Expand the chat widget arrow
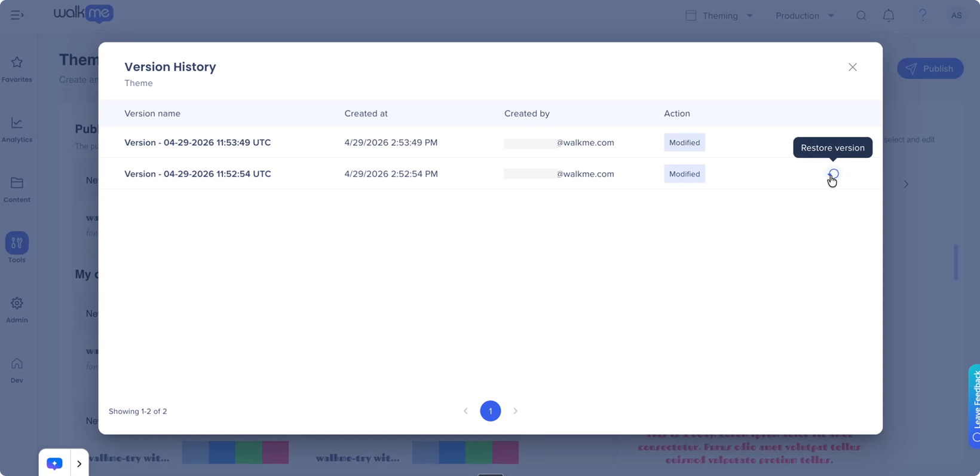980x476 pixels. point(79,463)
